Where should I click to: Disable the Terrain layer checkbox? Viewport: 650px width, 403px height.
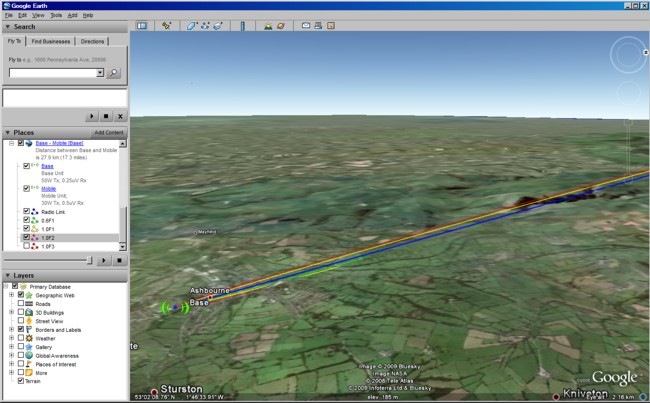(x=21, y=381)
